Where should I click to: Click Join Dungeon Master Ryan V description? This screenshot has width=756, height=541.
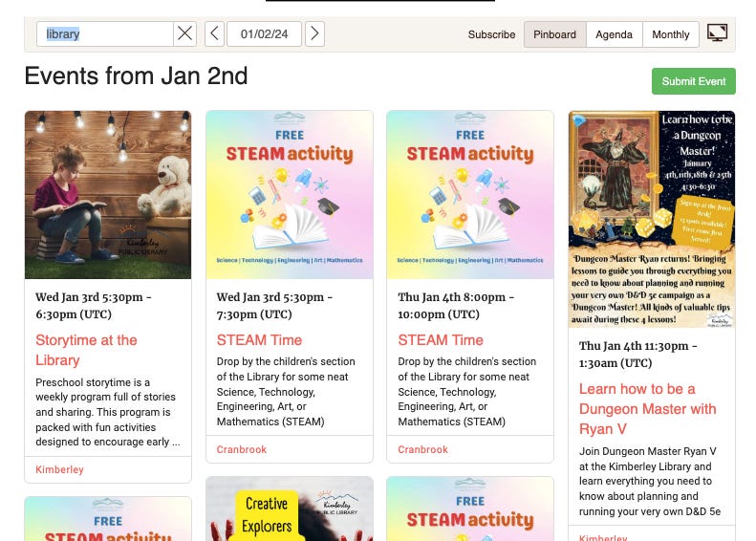point(650,481)
